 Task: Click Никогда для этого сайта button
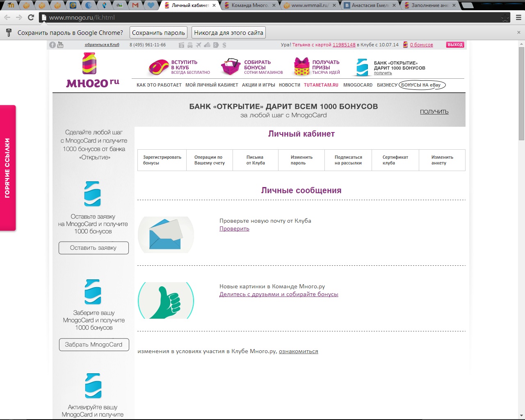click(228, 33)
